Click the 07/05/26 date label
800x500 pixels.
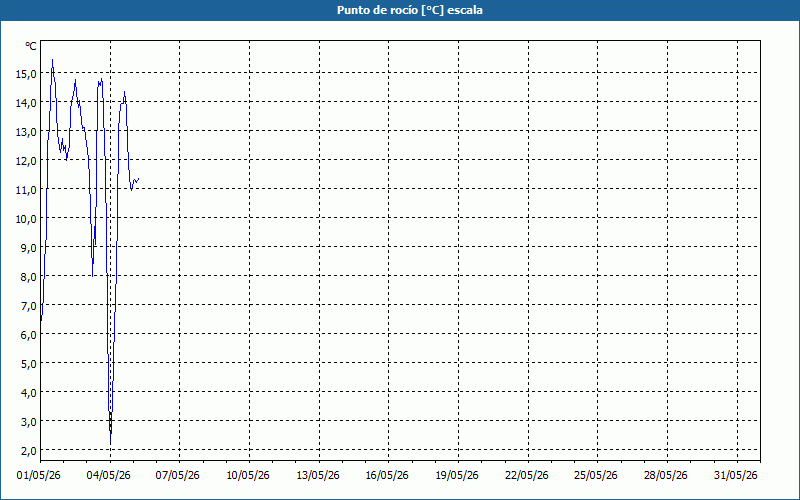tap(178, 476)
